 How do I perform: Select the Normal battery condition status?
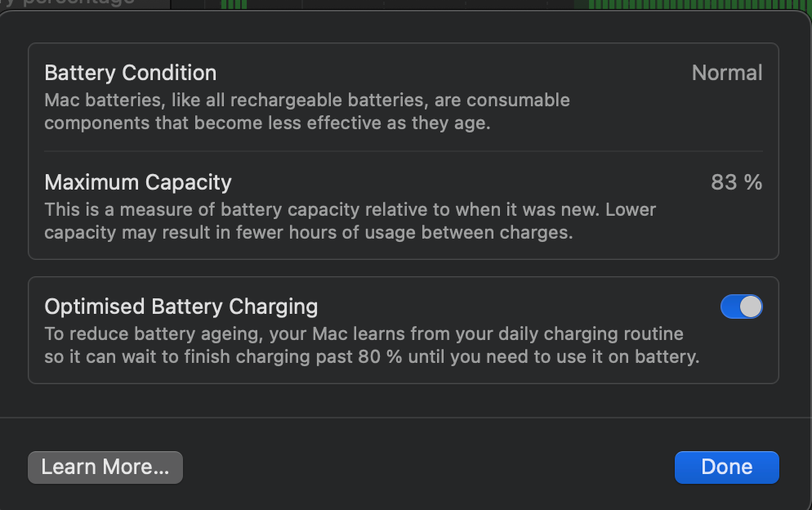(726, 73)
